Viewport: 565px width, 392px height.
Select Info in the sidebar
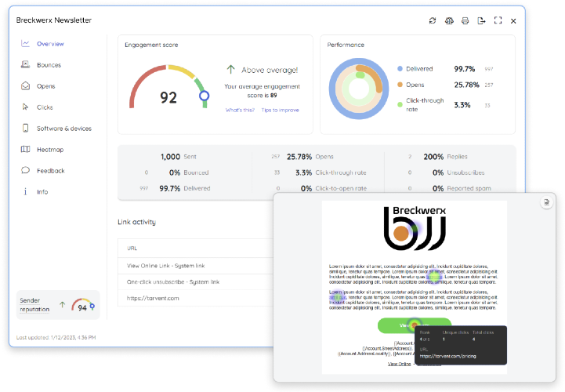click(x=42, y=192)
